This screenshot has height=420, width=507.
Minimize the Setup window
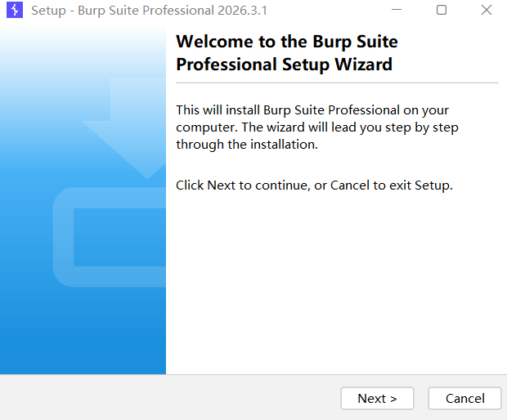click(x=397, y=10)
